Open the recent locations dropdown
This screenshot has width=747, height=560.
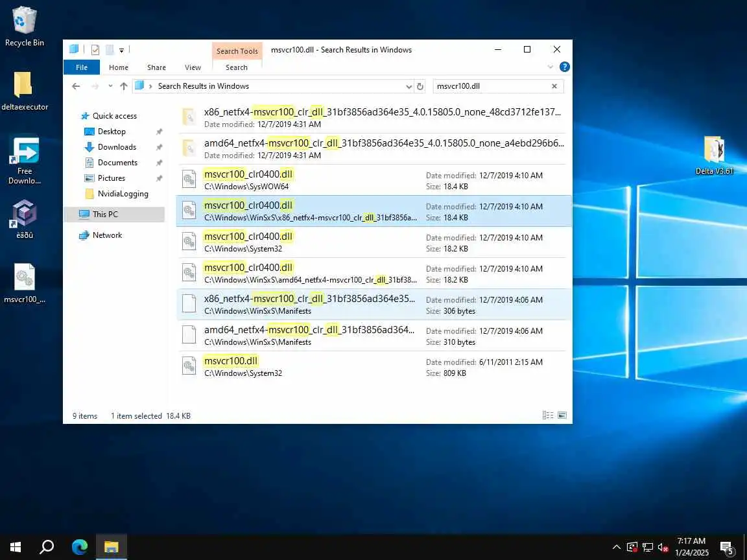(110, 86)
